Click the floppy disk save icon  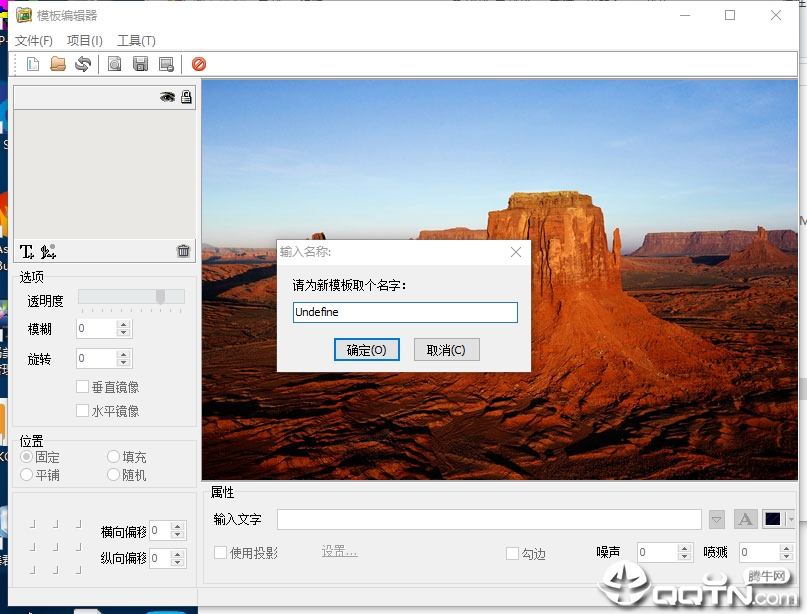[141, 64]
